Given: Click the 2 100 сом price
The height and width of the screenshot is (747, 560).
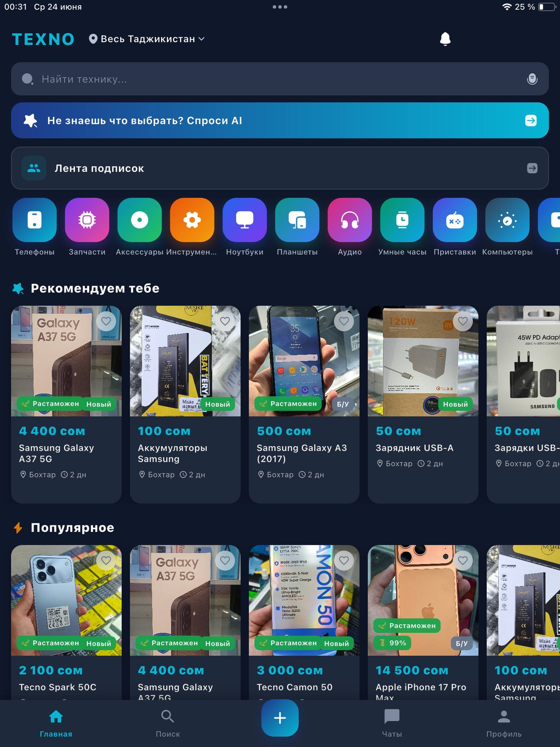Looking at the screenshot, I should pyautogui.click(x=51, y=670).
